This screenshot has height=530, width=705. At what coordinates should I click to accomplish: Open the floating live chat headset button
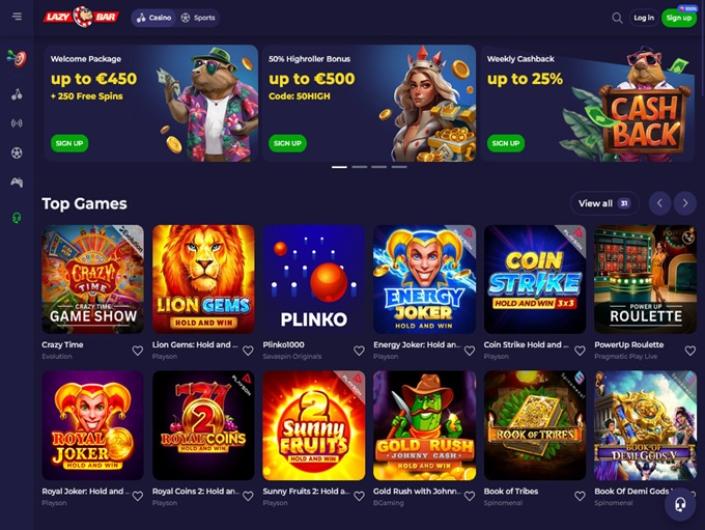click(x=681, y=505)
